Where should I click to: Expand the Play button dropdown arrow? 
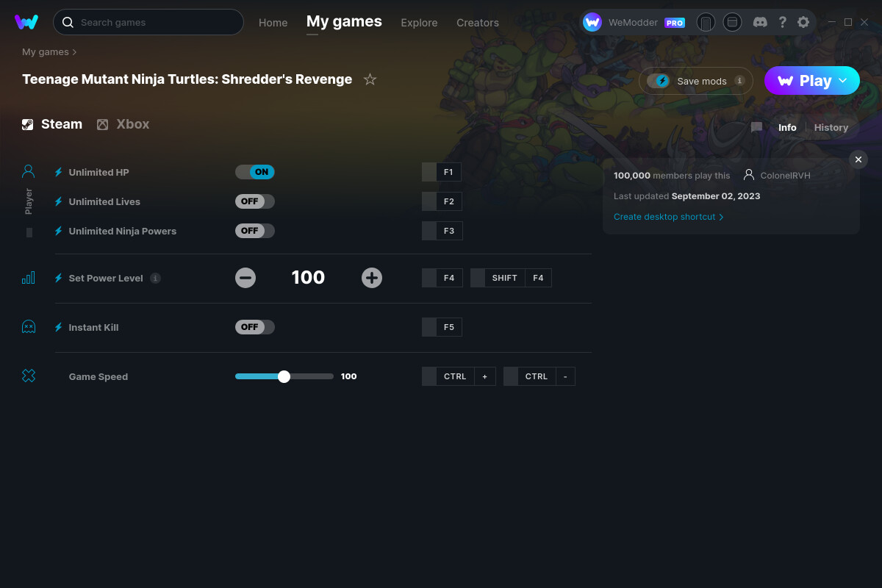(843, 81)
